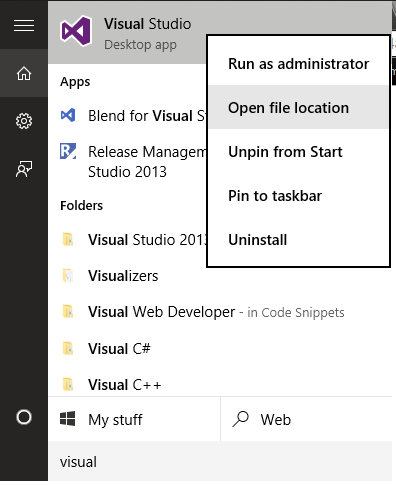
Task: Select Open file location
Action: coord(298,107)
